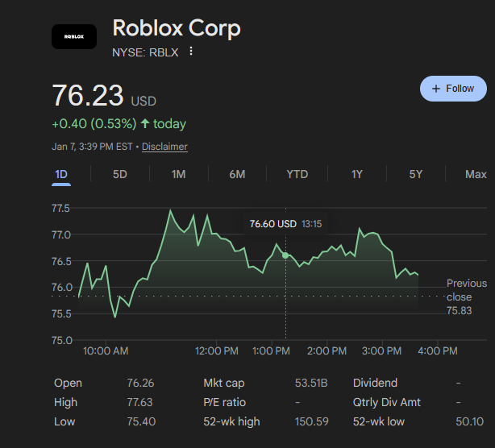Click the 77.5 y-axis label
Screen dimensions: 495x448
click(x=60, y=208)
